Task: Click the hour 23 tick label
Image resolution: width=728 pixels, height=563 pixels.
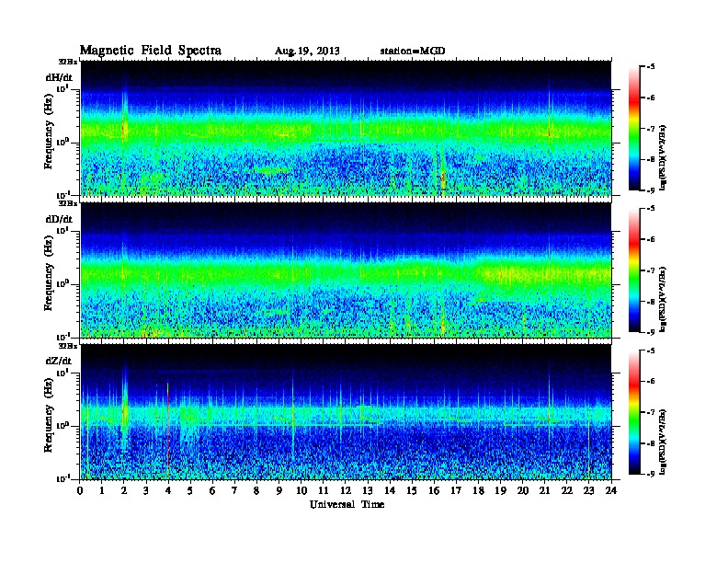Action: coord(588,490)
